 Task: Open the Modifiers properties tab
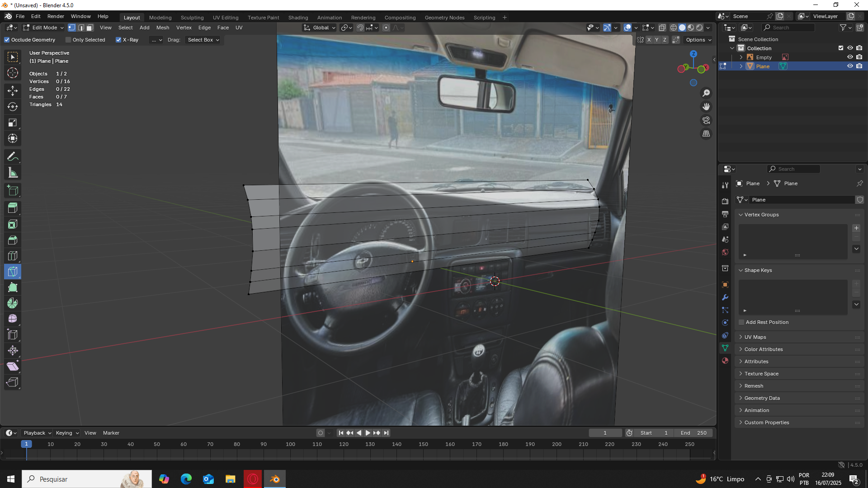click(x=725, y=297)
